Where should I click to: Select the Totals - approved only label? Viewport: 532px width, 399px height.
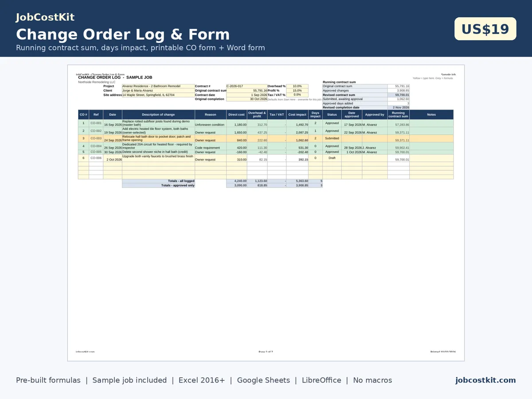pyautogui.click(x=158, y=185)
